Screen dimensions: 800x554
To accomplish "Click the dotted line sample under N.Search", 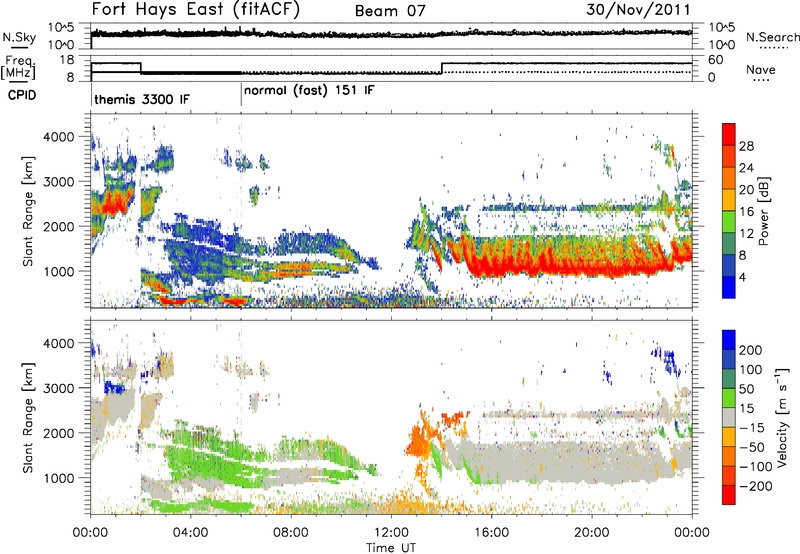I will (x=774, y=48).
